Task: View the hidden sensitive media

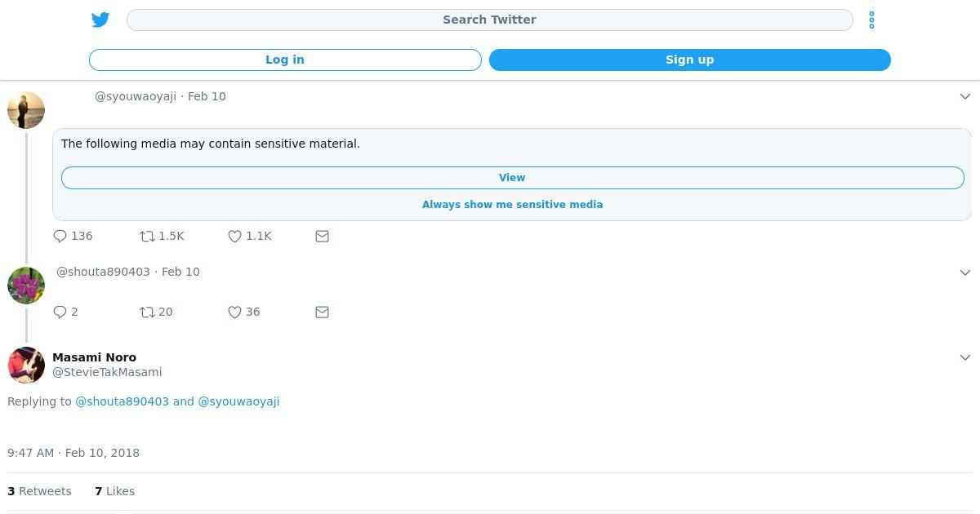Action: 512,178
